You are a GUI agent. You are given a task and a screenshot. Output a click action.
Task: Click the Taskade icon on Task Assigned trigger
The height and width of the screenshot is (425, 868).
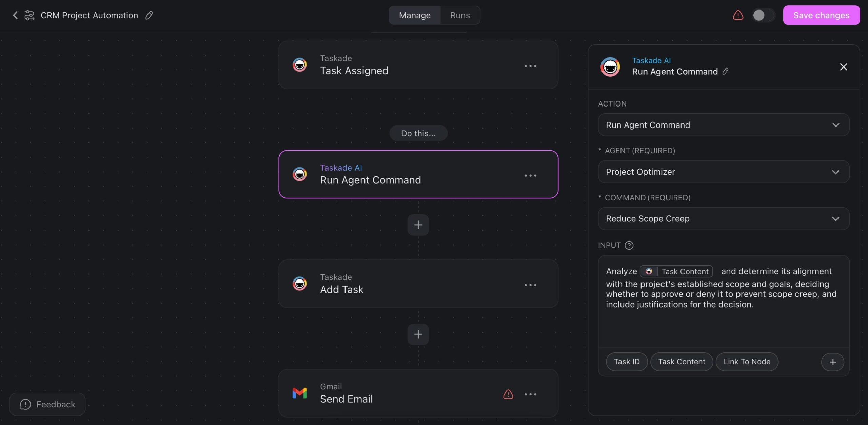click(x=299, y=64)
